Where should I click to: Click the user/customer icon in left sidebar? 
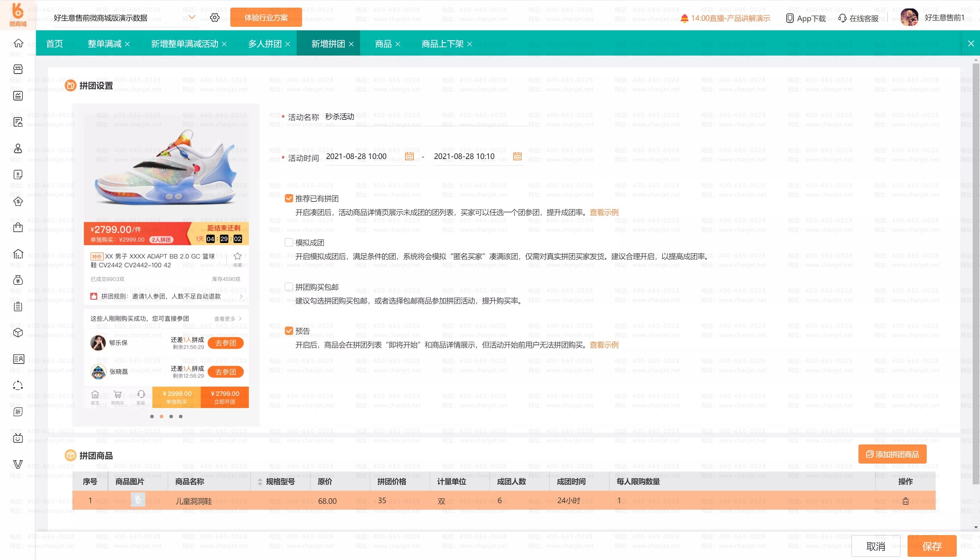point(18,148)
